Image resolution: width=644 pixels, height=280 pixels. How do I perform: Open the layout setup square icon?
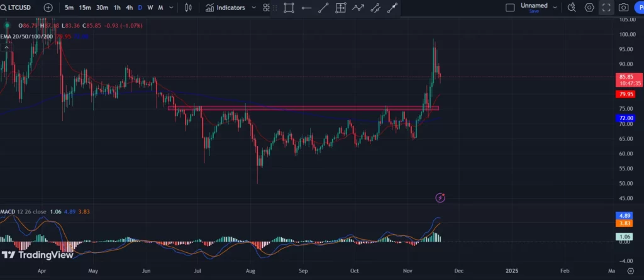pyautogui.click(x=510, y=8)
